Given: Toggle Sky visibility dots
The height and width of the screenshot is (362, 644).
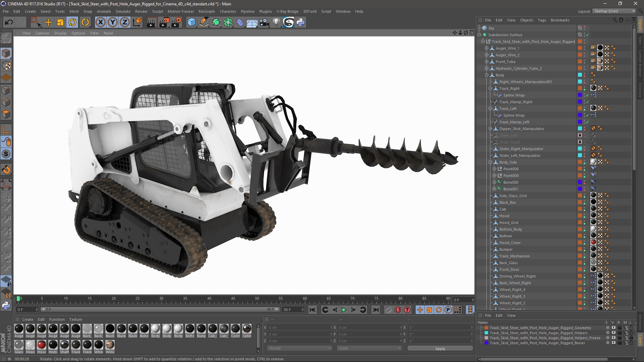Looking at the screenshot, I should [x=585, y=28].
